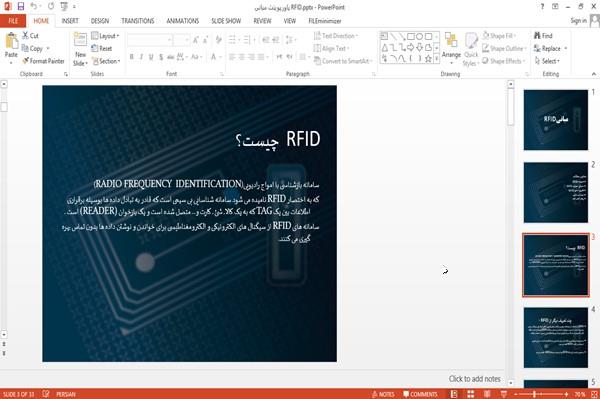Fit slide to current window icon

coord(595,394)
